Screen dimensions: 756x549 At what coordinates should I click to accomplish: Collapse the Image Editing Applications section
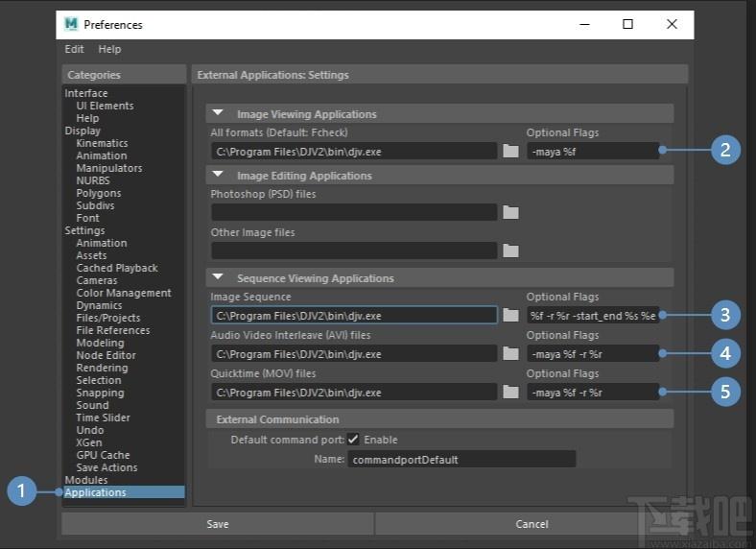pyautogui.click(x=218, y=174)
